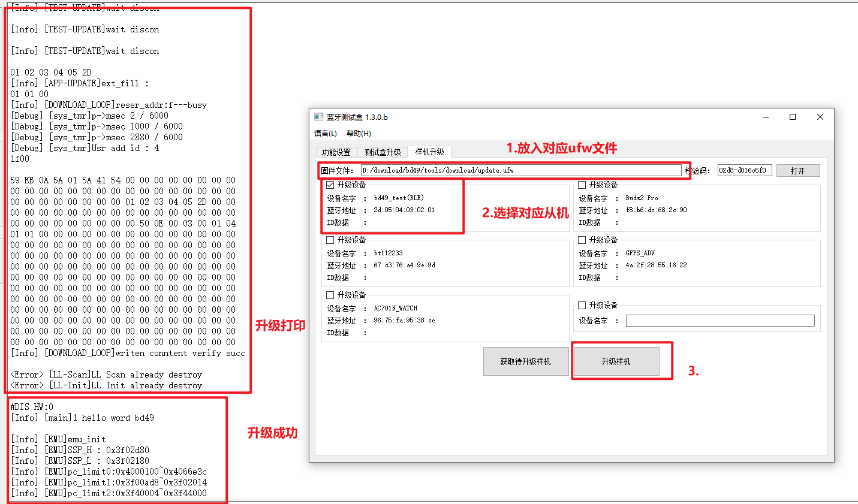
Task: Open the 帮助(H) menu
Action: tap(359, 134)
